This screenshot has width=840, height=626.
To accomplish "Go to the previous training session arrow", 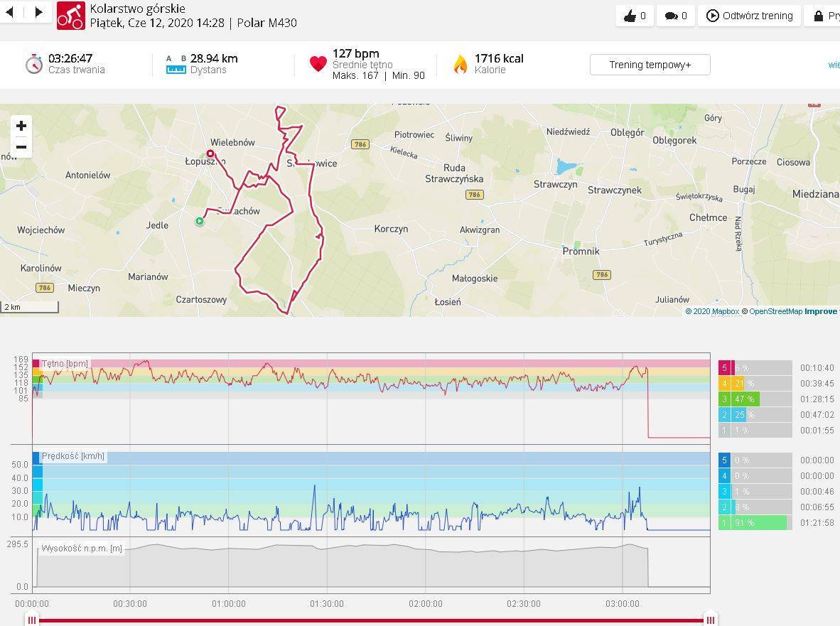I will (10, 11).
